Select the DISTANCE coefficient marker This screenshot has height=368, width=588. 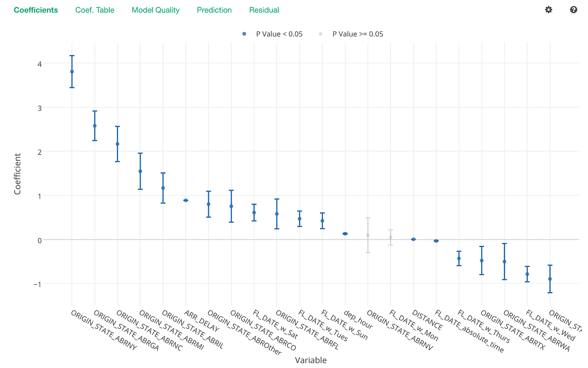[413, 238]
